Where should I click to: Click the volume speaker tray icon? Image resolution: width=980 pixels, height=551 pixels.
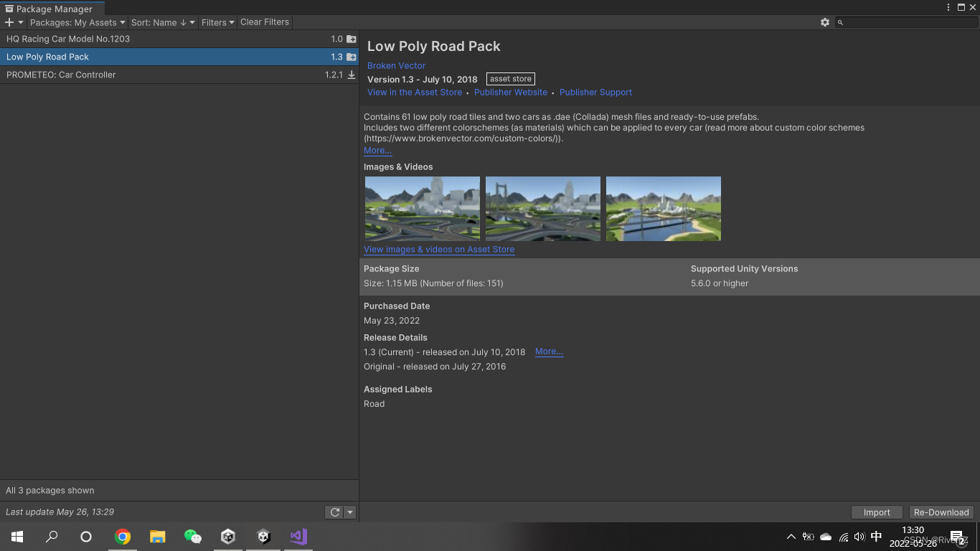(x=859, y=537)
